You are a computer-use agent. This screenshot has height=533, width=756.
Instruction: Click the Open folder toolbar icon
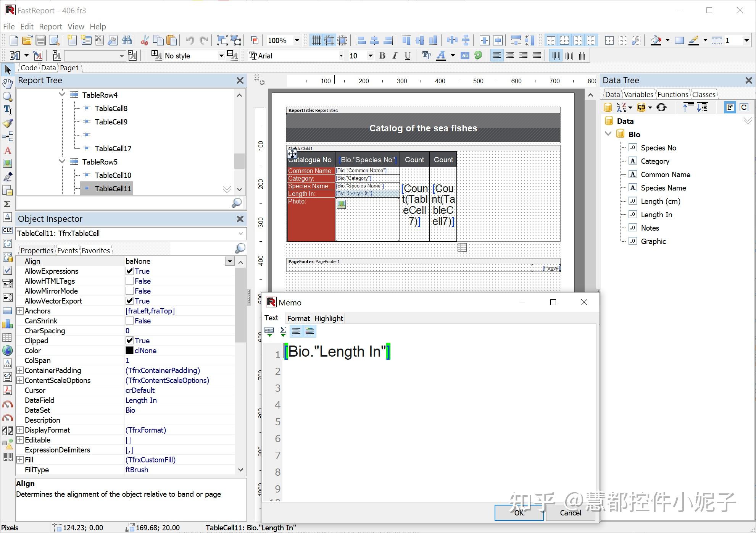pos(27,40)
